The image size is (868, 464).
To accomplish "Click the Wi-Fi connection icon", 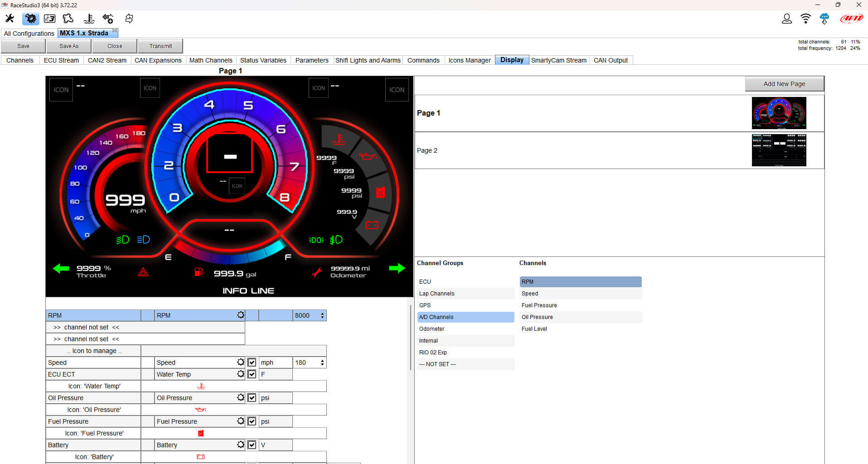I will point(805,19).
